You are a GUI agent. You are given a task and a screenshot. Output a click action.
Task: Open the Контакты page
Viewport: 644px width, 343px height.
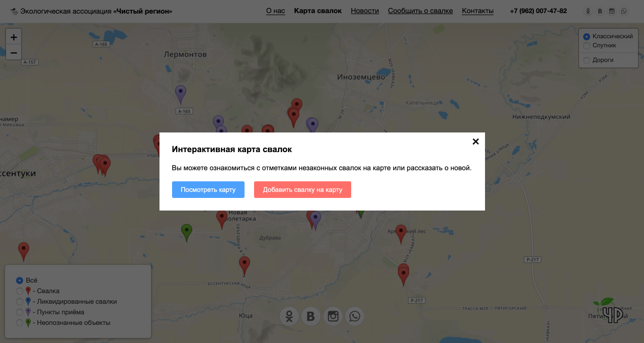pyautogui.click(x=477, y=11)
